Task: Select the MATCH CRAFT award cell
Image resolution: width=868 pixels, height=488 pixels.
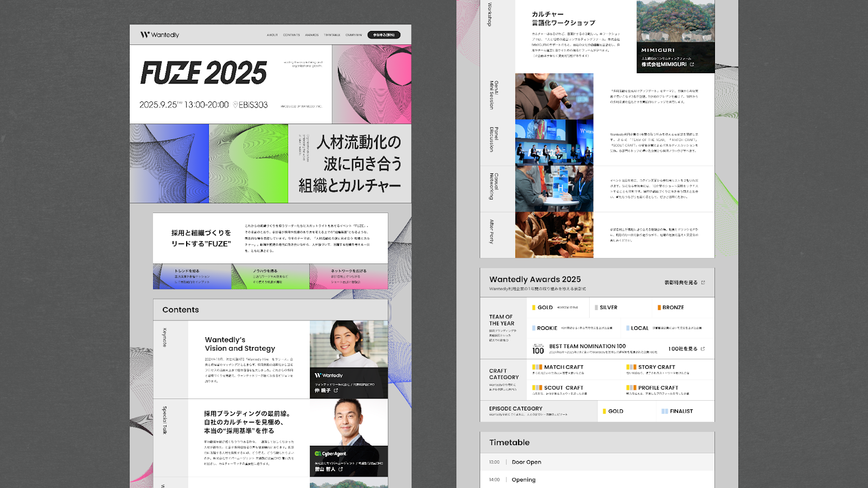Action: pyautogui.click(x=574, y=369)
